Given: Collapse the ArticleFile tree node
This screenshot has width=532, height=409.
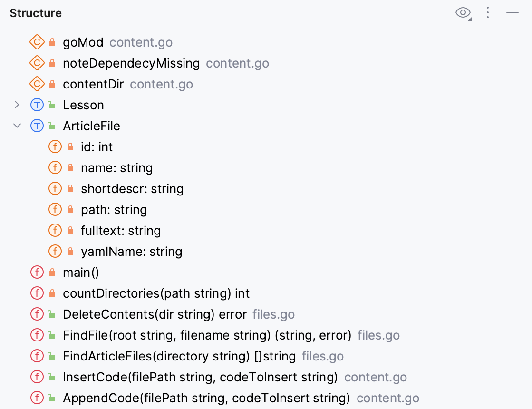Looking at the screenshot, I should pos(17,126).
